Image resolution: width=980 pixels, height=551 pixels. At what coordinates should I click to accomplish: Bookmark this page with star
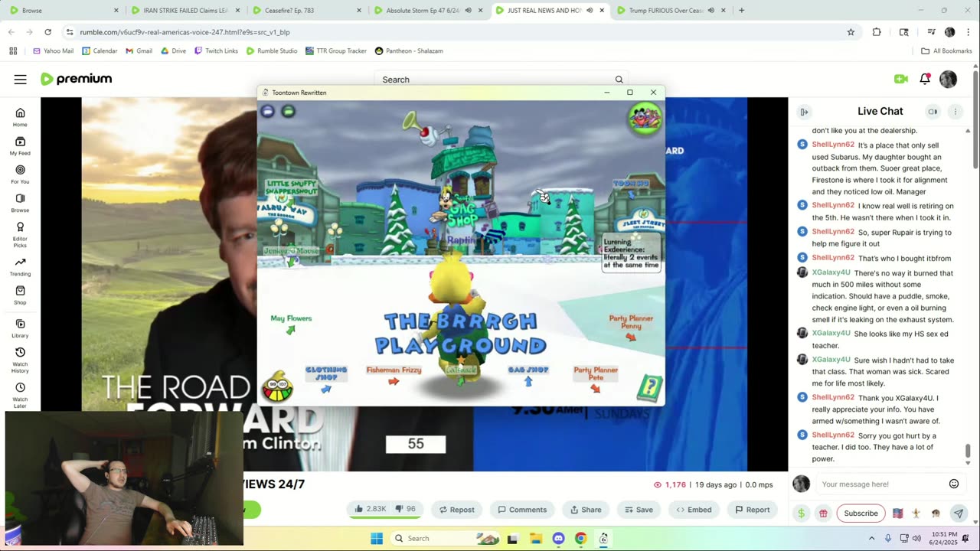click(851, 32)
